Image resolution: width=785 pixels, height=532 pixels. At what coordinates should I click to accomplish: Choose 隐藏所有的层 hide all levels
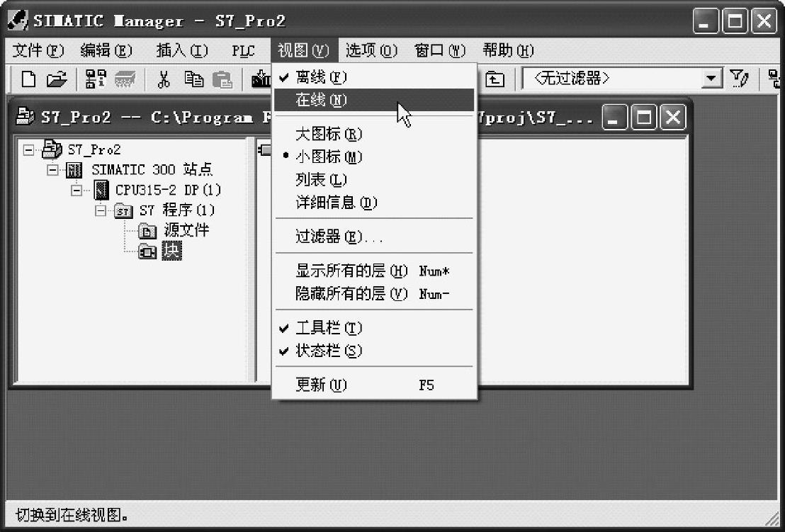pyautogui.click(x=374, y=294)
